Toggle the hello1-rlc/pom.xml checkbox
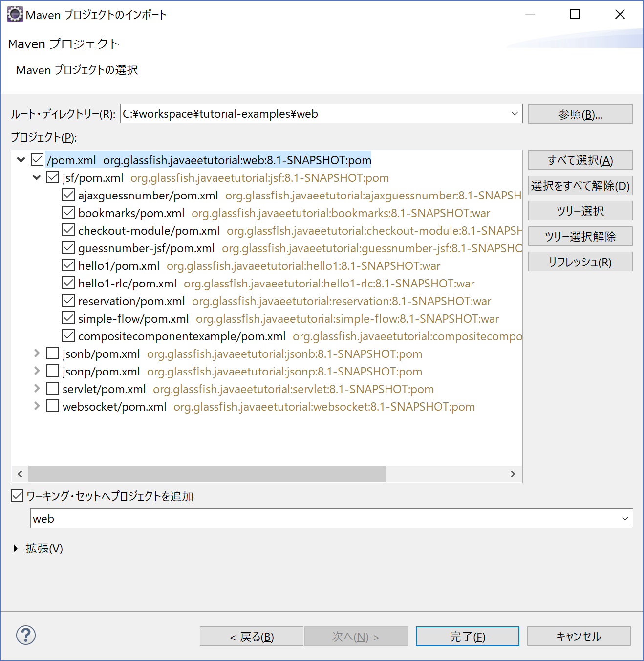The height and width of the screenshot is (661, 644). [x=68, y=283]
